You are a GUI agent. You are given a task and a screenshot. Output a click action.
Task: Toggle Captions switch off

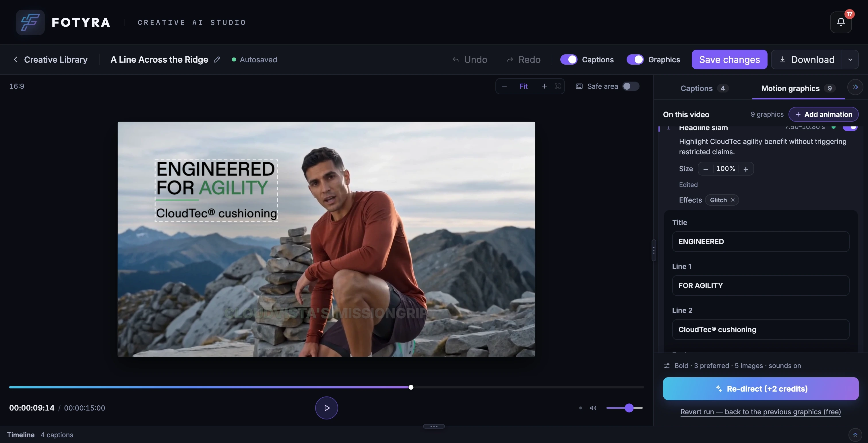[569, 60]
